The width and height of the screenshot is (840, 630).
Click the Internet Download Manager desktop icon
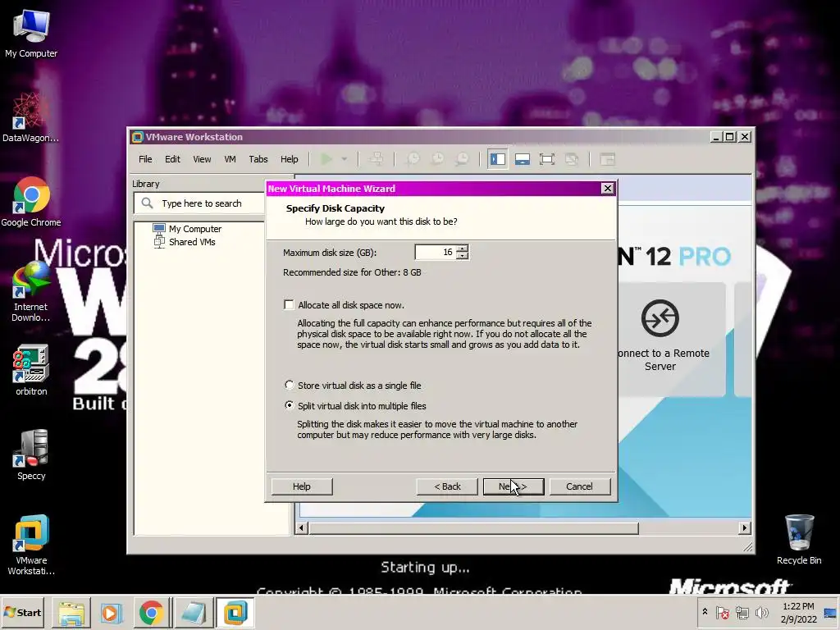[x=30, y=291]
